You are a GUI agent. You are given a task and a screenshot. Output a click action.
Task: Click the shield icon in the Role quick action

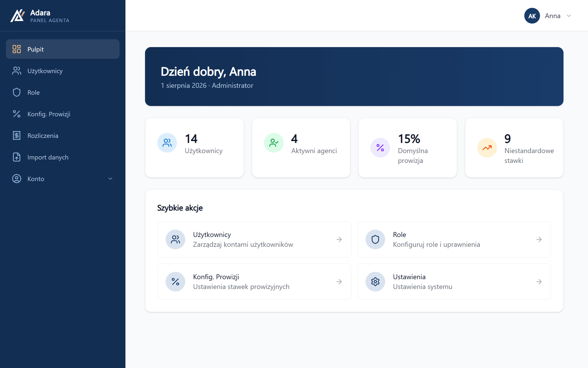375,239
